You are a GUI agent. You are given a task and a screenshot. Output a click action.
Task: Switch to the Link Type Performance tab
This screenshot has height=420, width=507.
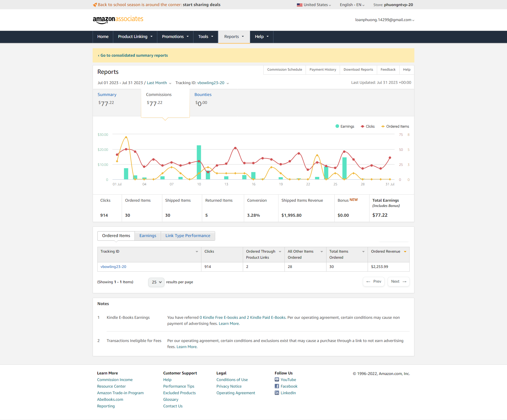188,236
